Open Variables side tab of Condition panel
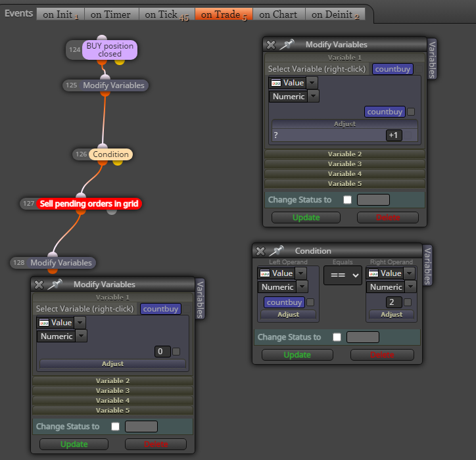This screenshot has width=476, height=460. tap(427, 265)
